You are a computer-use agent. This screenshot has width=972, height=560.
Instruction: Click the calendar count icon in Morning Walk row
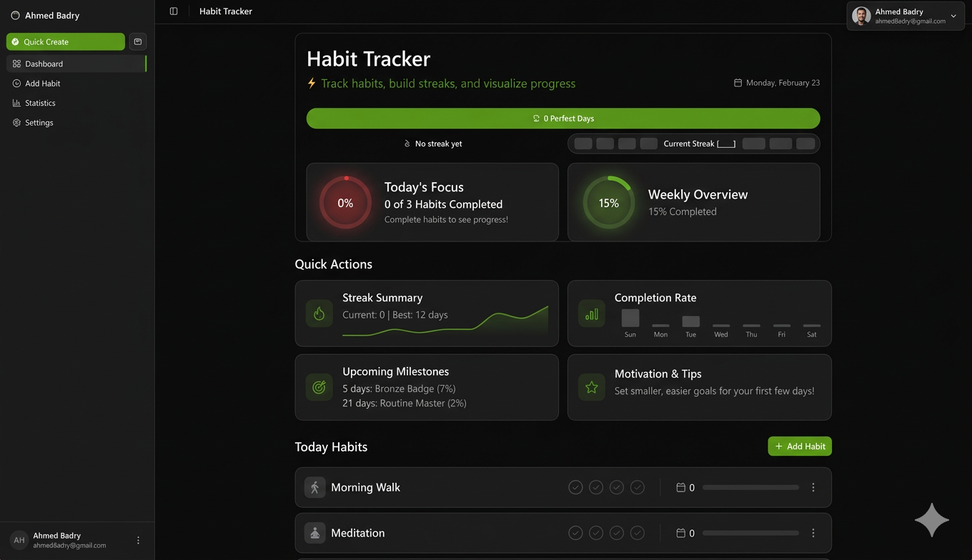pyautogui.click(x=680, y=488)
